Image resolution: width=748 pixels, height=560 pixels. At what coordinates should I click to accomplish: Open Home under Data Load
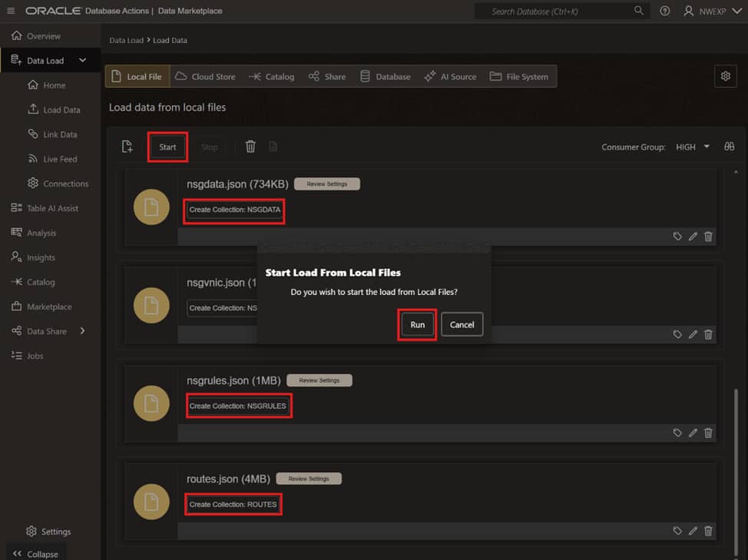click(47, 85)
